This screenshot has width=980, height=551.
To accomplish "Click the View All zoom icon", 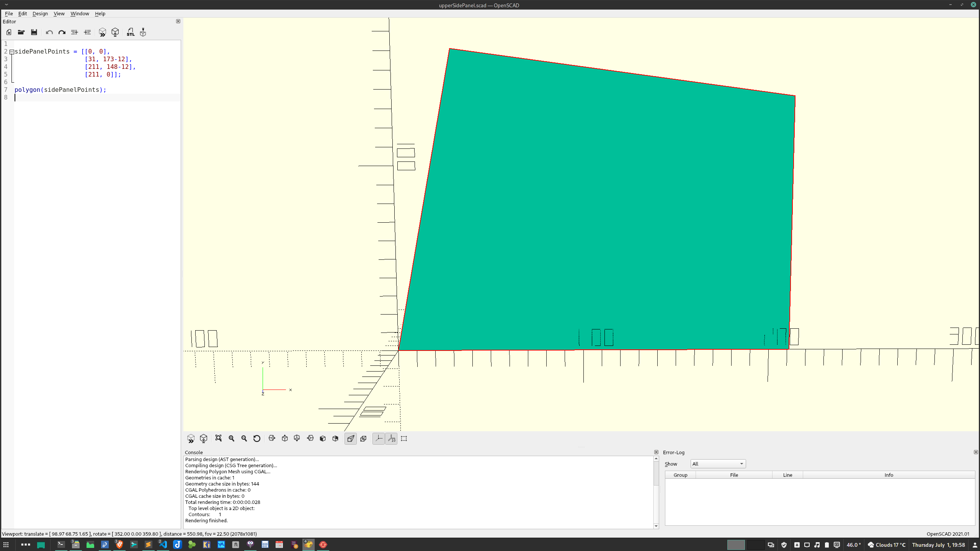I will (219, 439).
